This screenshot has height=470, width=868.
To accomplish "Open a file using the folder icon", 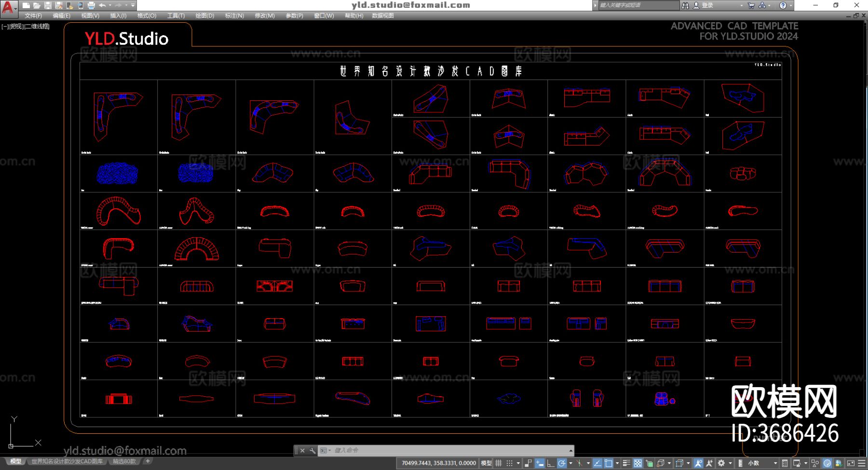I will pos(37,5).
